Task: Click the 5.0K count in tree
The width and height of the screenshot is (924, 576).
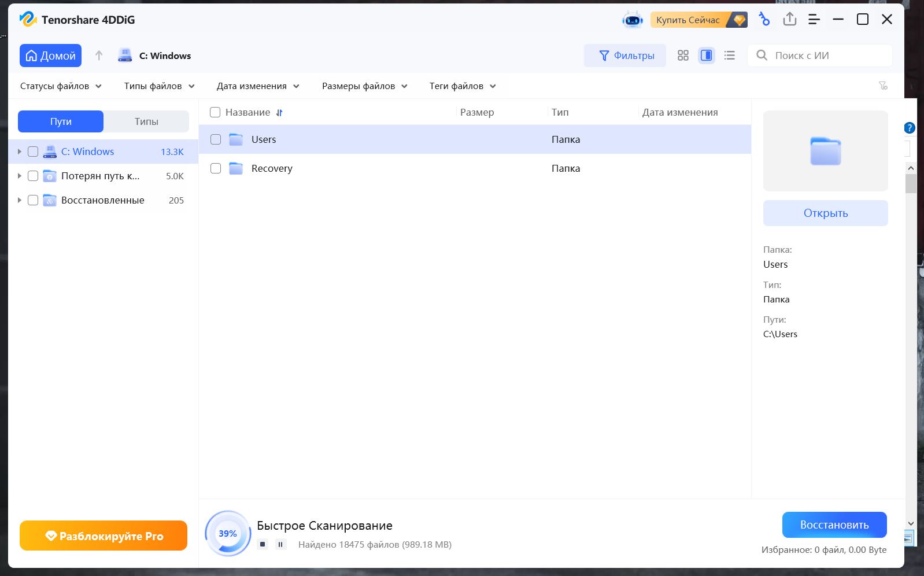Action: (x=175, y=176)
